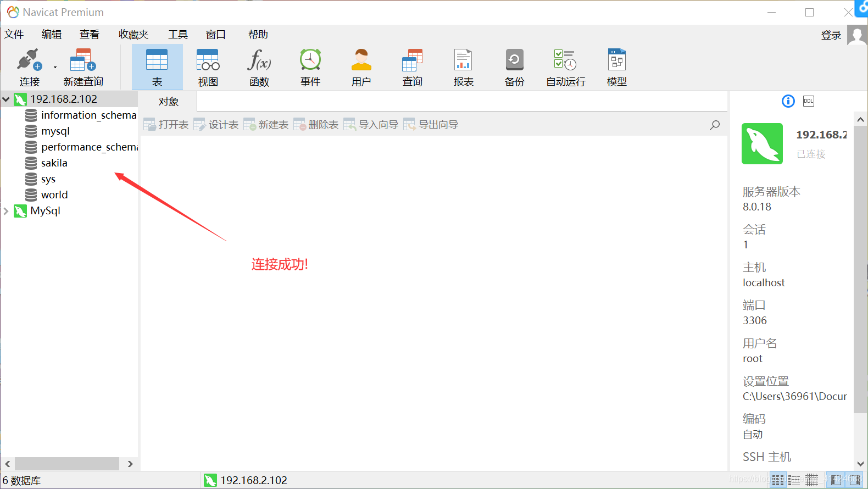868x489 pixels.
Task: Click the New Query toolbar icon
Action: (x=83, y=60)
